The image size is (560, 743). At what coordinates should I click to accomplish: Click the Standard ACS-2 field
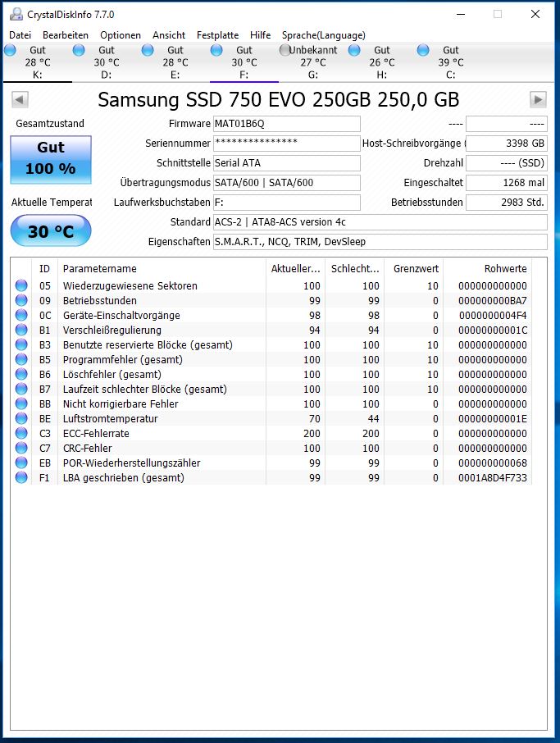click(380, 221)
